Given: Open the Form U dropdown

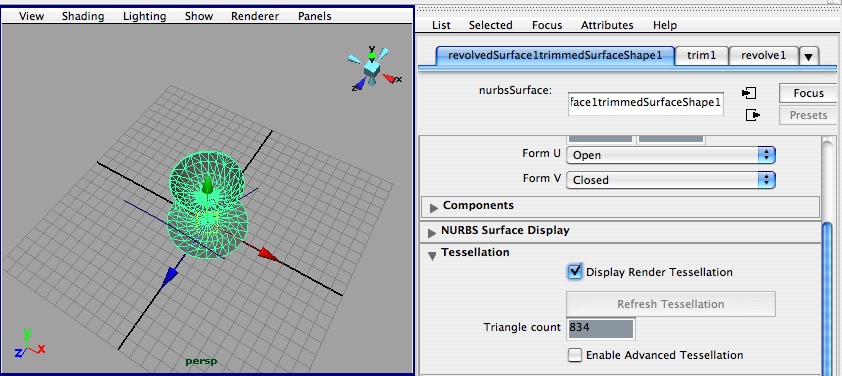Looking at the screenshot, I should click(671, 155).
